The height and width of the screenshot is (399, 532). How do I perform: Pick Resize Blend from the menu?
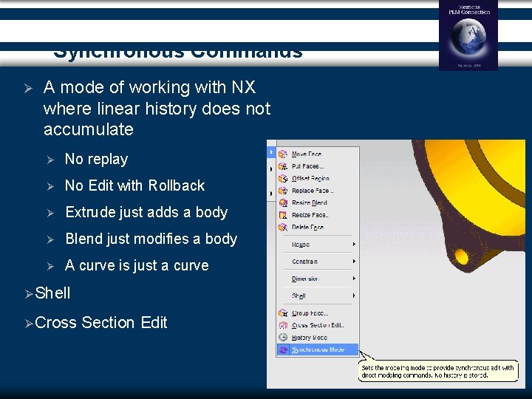[x=318, y=203]
